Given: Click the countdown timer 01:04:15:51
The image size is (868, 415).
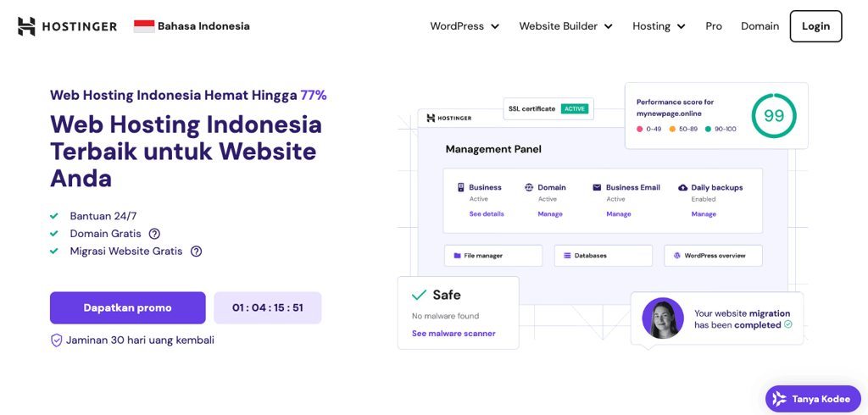Looking at the screenshot, I should tap(267, 307).
